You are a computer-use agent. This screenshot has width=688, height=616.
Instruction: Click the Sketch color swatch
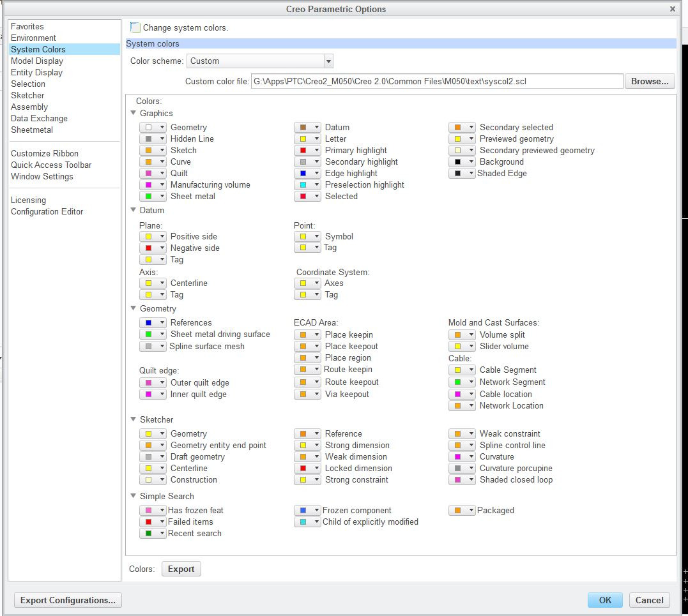click(149, 151)
